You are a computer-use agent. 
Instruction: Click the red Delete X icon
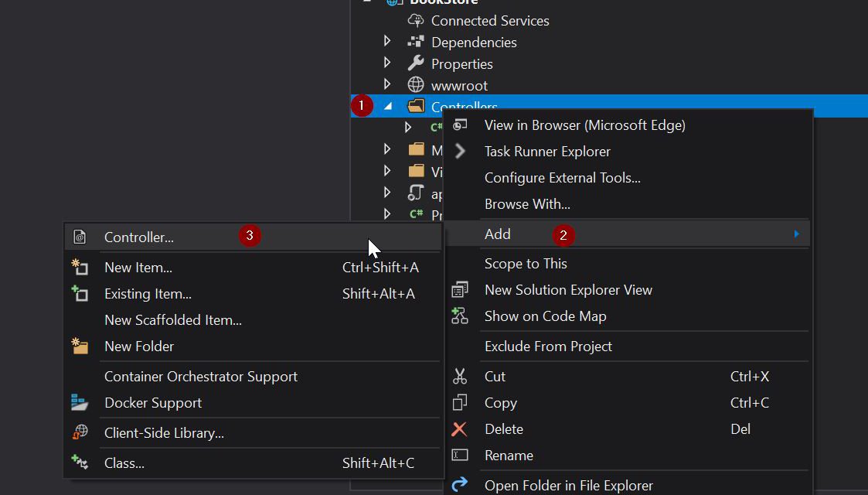click(460, 429)
